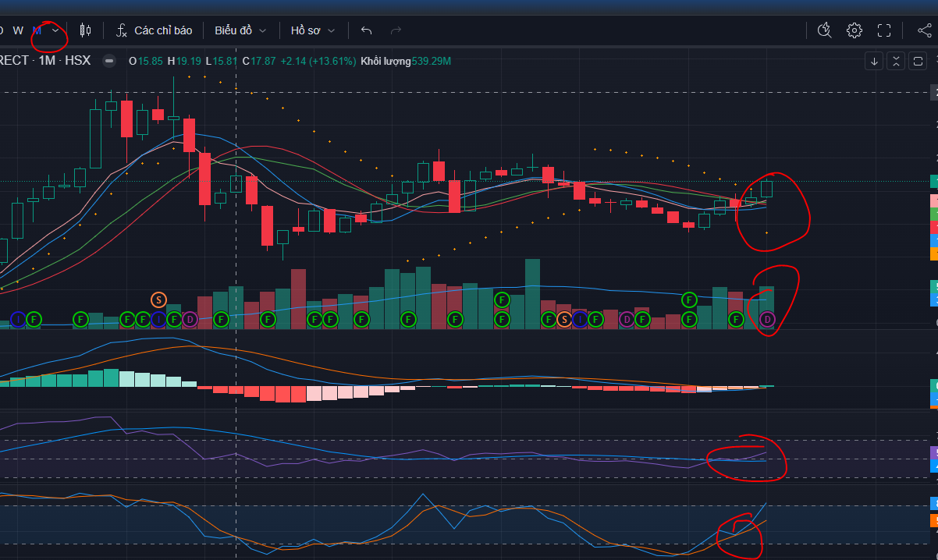Undo the last chart action
The image size is (938, 560).
(x=366, y=30)
